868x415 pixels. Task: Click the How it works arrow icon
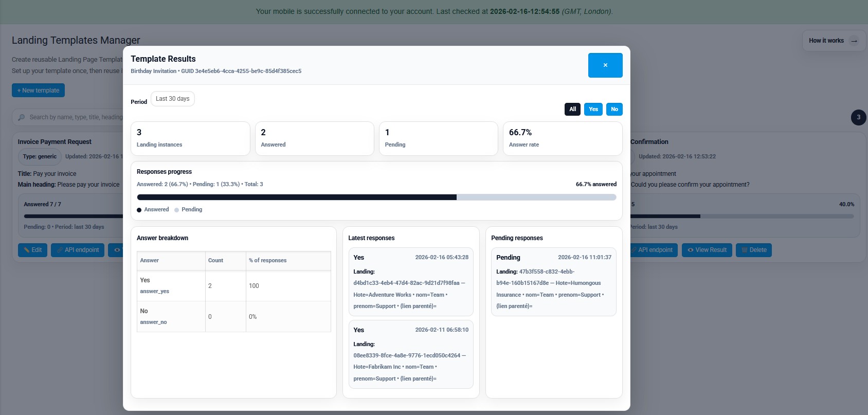pos(854,41)
